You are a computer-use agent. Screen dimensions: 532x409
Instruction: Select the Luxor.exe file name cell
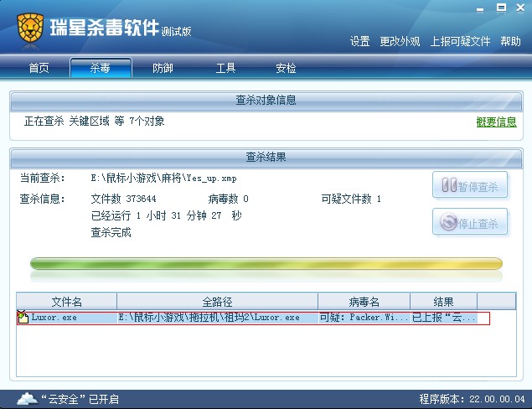[54, 318]
